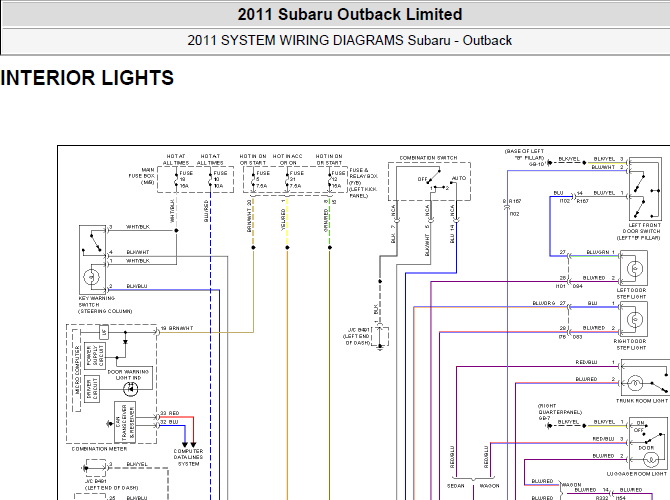Click the 'BLU/YEL' wire label at door switch pin 1
This screenshot has width=670, height=500.
click(x=604, y=193)
